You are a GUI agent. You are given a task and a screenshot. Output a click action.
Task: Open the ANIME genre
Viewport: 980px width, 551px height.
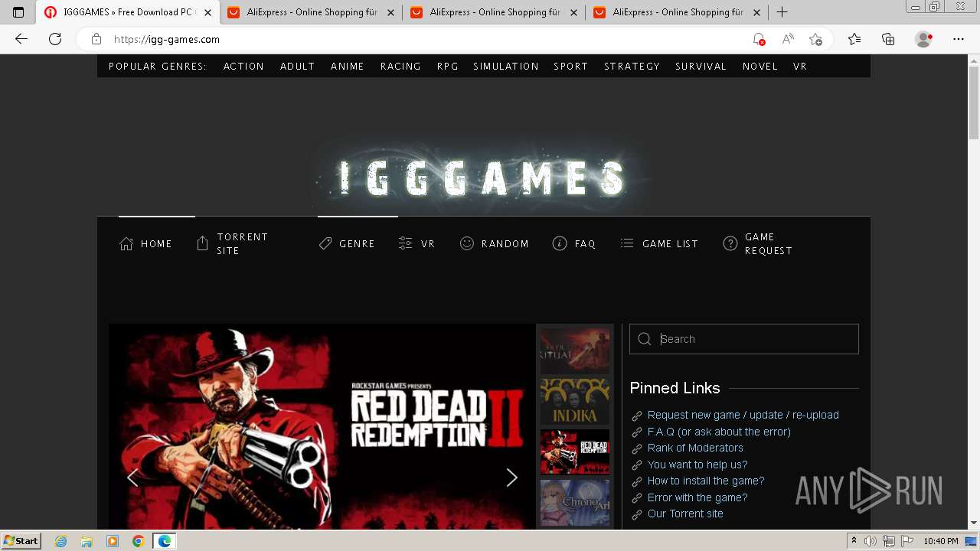347,67
